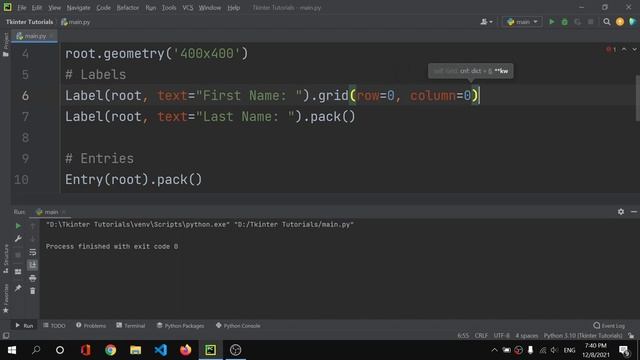
Task: Click the error count indicator in editor
Action: click(611, 49)
